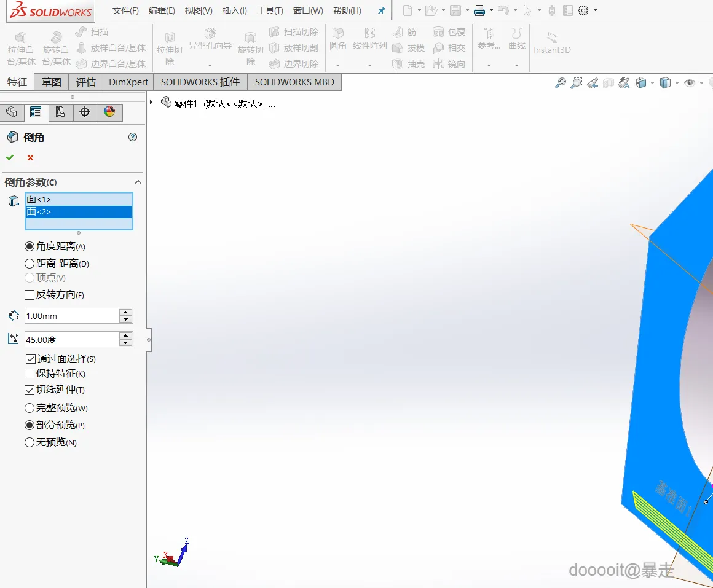Image resolution: width=713 pixels, height=588 pixels.
Task: Click the 1.00mm distance input field
Action: 72,316
